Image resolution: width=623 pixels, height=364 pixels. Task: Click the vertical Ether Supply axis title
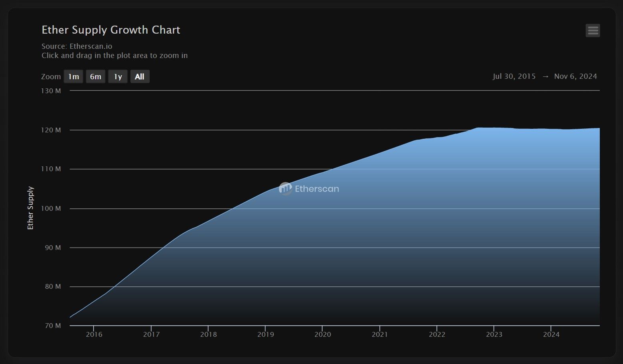pos(30,208)
